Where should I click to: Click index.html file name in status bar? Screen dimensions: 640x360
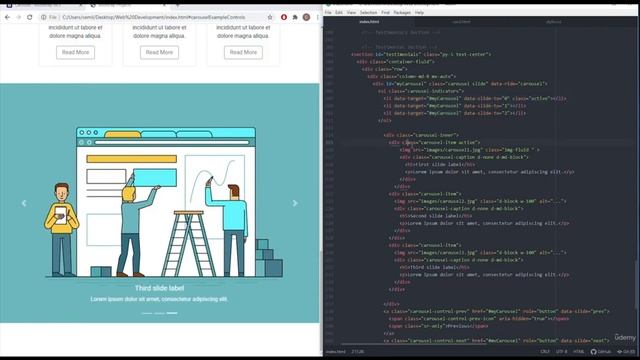[336, 351]
